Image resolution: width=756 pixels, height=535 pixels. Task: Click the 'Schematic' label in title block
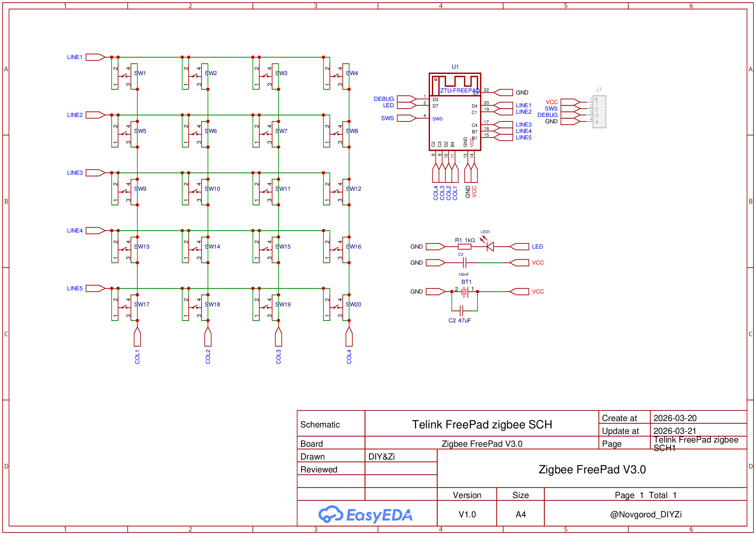click(320, 425)
